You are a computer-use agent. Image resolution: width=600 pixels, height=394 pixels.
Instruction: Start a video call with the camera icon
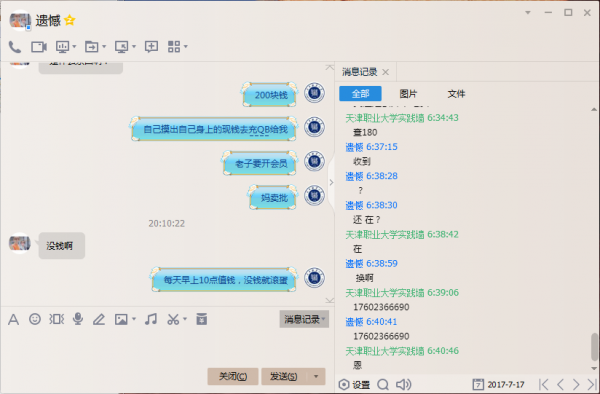pyautogui.click(x=39, y=47)
